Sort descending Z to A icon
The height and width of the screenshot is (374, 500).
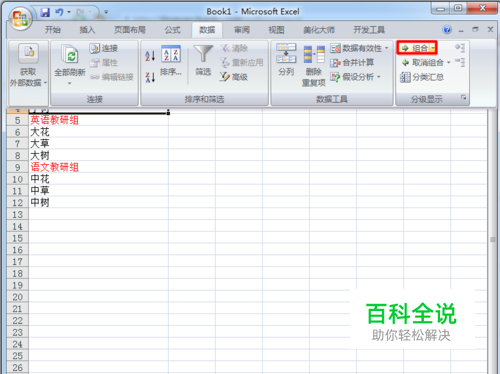click(x=150, y=77)
